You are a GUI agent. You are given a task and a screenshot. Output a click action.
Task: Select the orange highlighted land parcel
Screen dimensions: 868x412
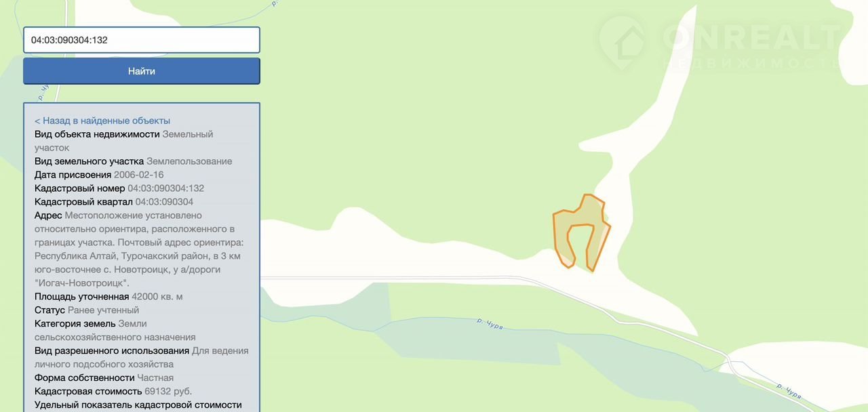582,232
